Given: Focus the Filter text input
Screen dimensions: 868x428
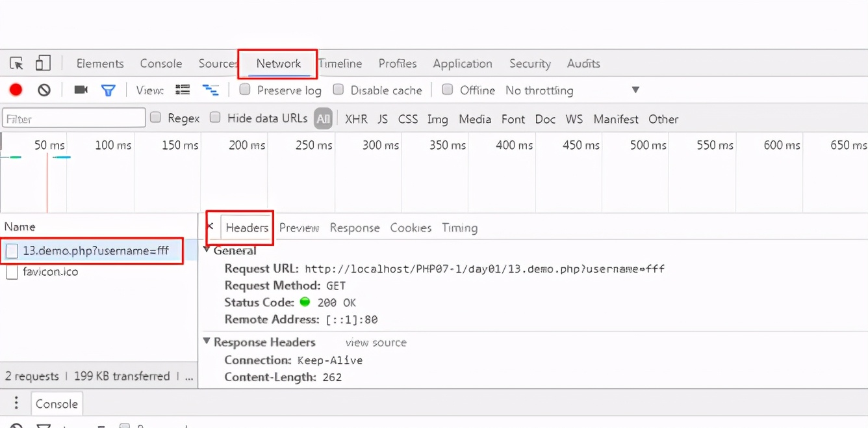Looking at the screenshot, I should [x=74, y=118].
